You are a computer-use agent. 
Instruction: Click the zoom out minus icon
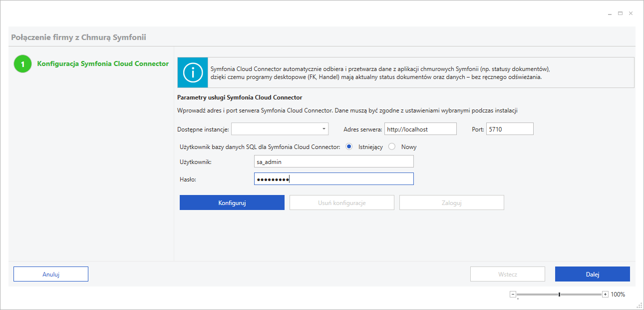[513, 294]
